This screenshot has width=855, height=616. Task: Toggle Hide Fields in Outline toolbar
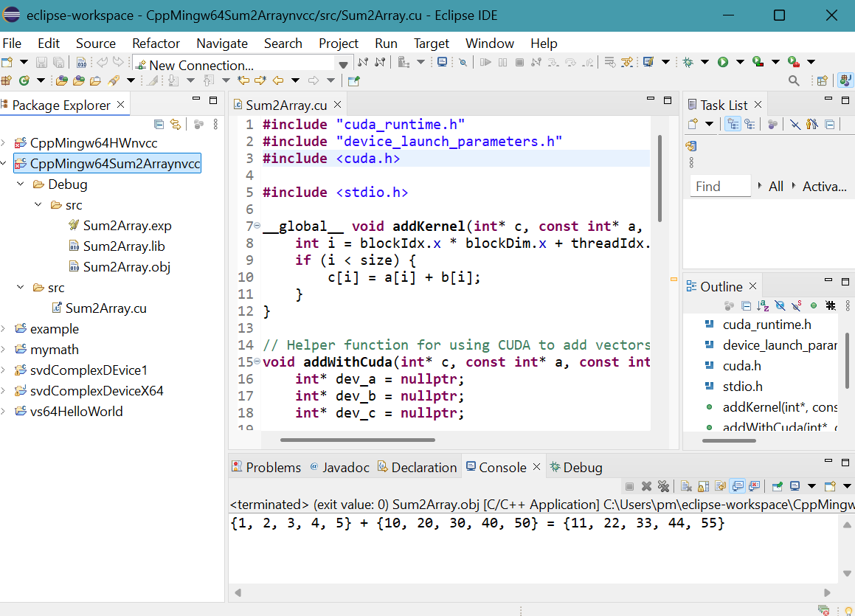pos(780,305)
